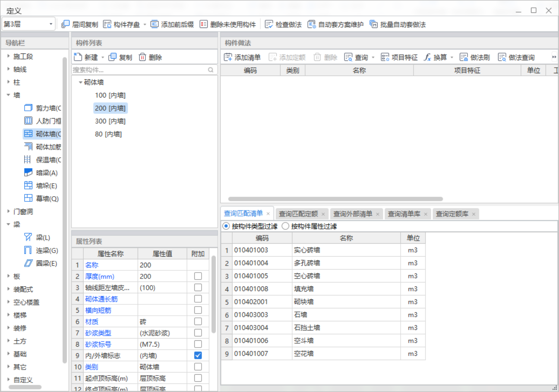Collapse the 墙 tree node
Screen dimensions: 559x392
8,95
